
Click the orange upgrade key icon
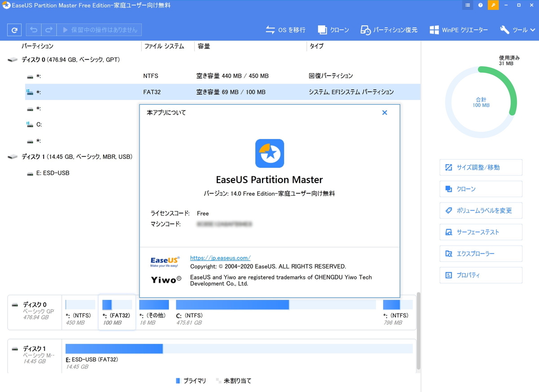click(x=493, y=5)
